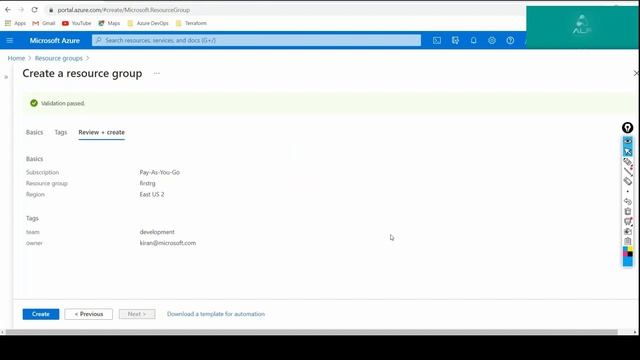Open Cloud Shell from the header

coord(437,40)
